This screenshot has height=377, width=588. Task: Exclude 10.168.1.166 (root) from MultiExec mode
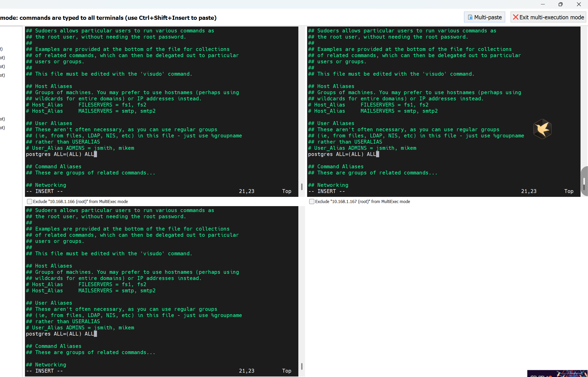[x=30, y=201]
